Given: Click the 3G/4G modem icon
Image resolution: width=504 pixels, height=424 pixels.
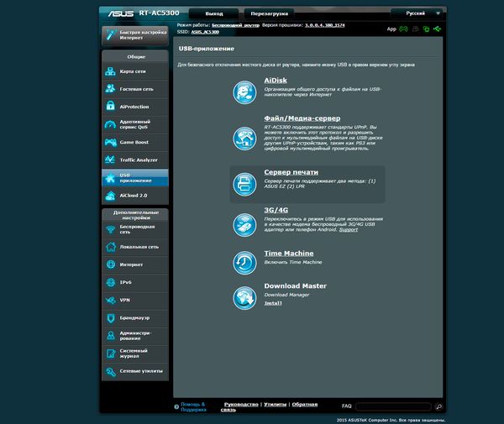Looking at the screenshot, I should pyautogui.click(x=244, y=225).
